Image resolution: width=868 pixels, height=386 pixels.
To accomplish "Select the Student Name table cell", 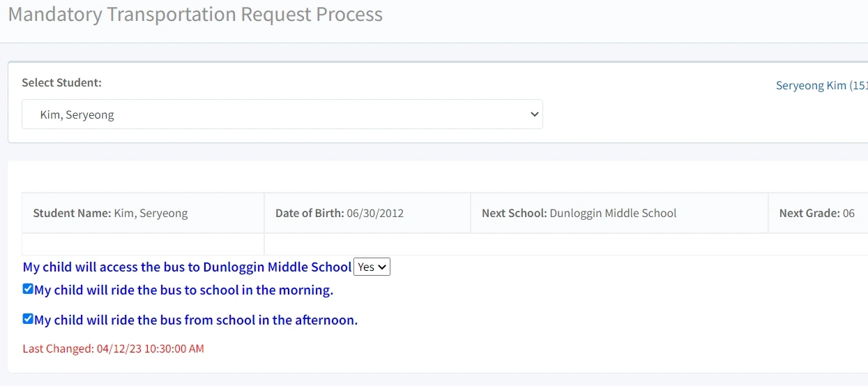I will pos(143,213).
